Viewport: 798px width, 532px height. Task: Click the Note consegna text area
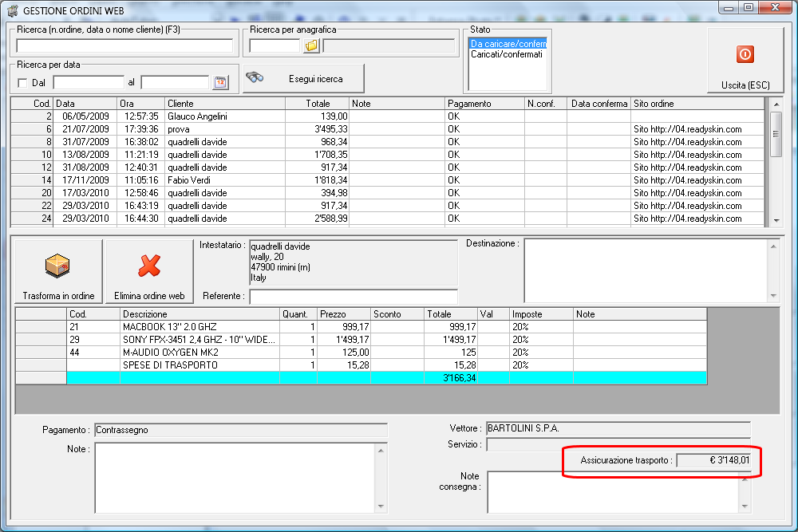pyautogui.click(x=612, y=491)
